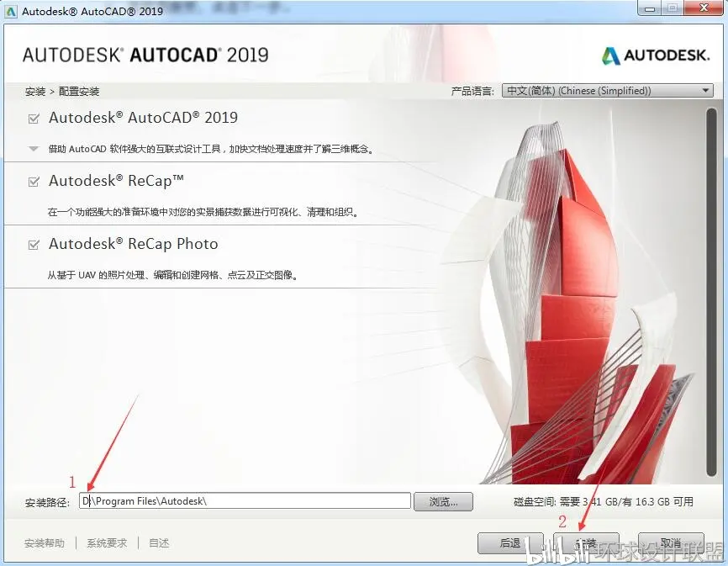The height and width of the screenshot is (566, 728).
Task: Click the 后退 back button
Action: click(x=510, y=542)
